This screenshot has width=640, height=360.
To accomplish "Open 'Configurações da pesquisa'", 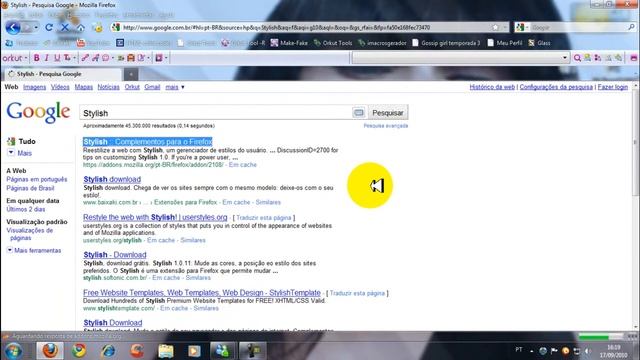I will coord(556,87).
